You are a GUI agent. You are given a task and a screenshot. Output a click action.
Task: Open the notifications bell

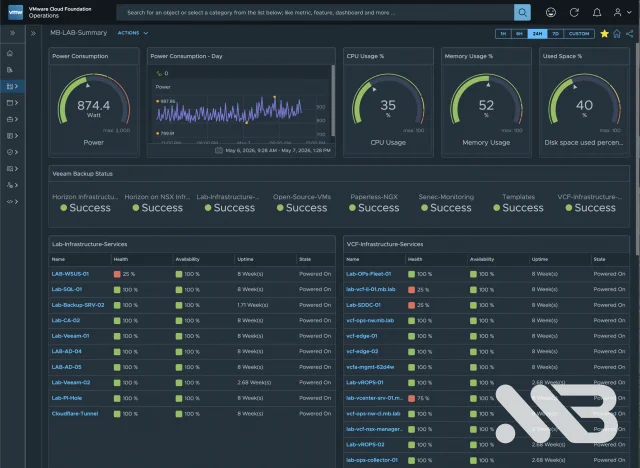(x=597, y=13)
